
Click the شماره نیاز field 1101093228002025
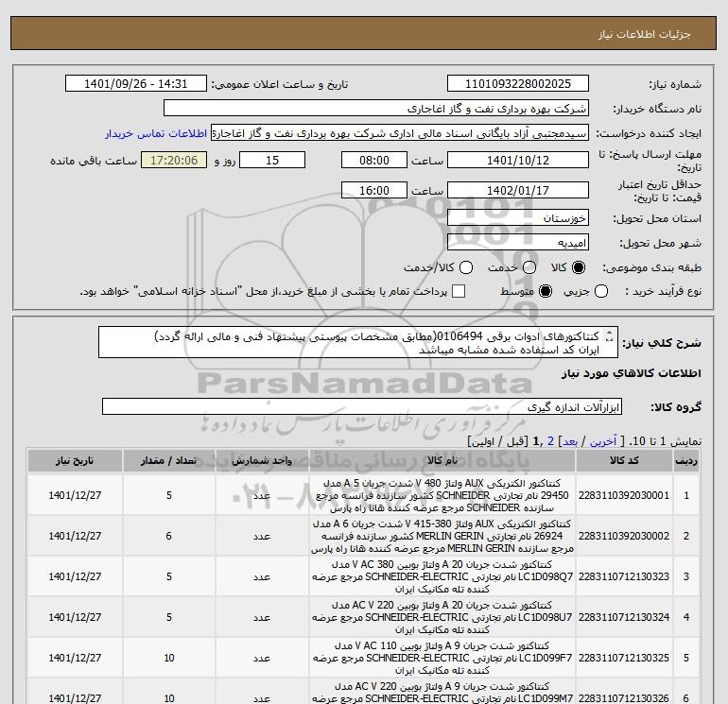(x=518, y=83)
